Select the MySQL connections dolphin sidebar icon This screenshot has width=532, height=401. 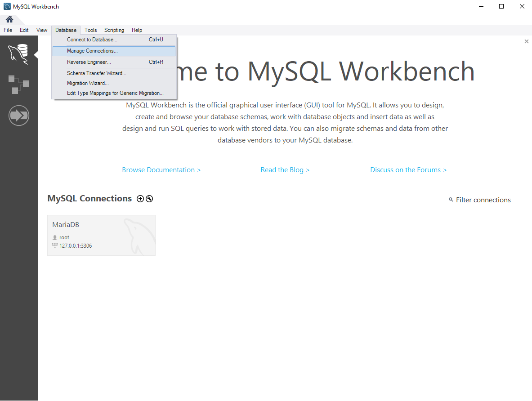click(18, 54)
